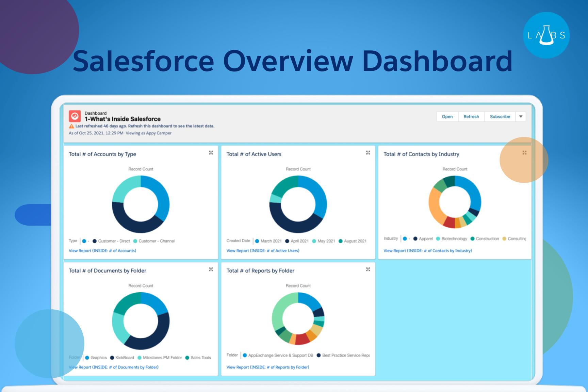Image resolution: width=588 pixels, height=392 pixels.
Task: Open View Report for Contacts by Industry
Action: point(427,251)
